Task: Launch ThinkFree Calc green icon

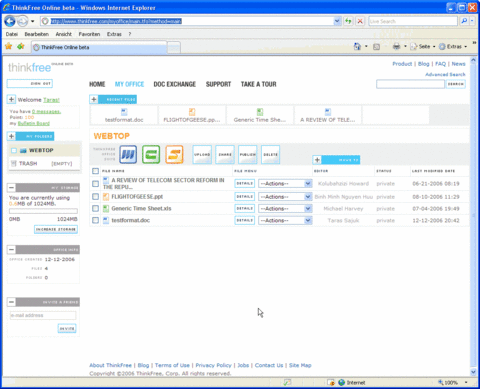Action: 151,154
